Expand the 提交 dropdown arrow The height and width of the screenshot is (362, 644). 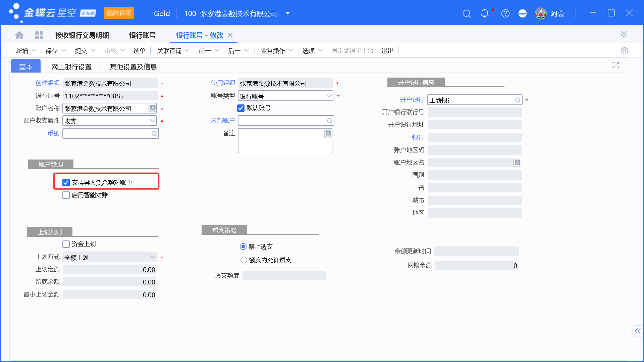[x=93, y=50]
